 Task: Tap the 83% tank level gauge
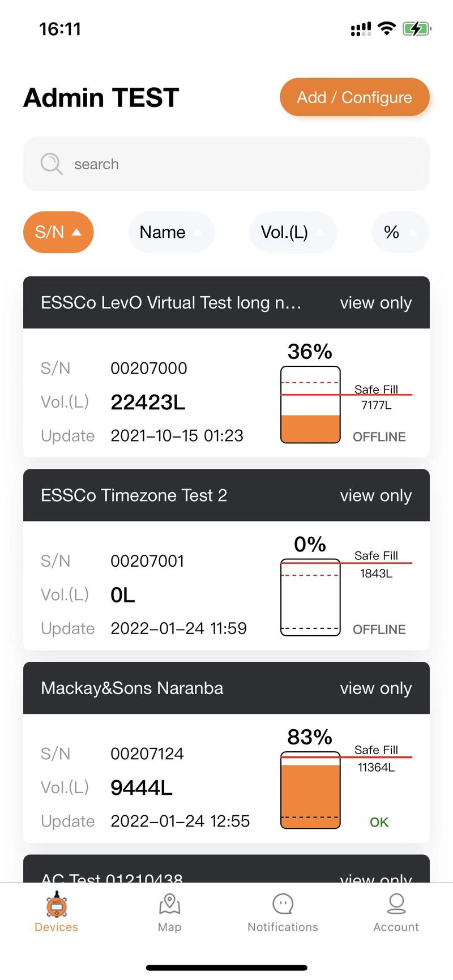tap(310, 790)
